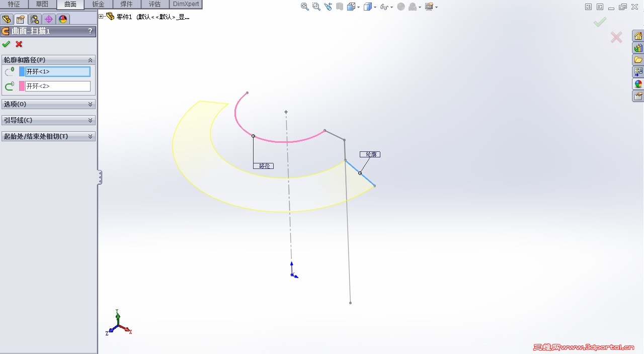Open Appearances and Scenes task pane tab

click(x=638, y=84)
